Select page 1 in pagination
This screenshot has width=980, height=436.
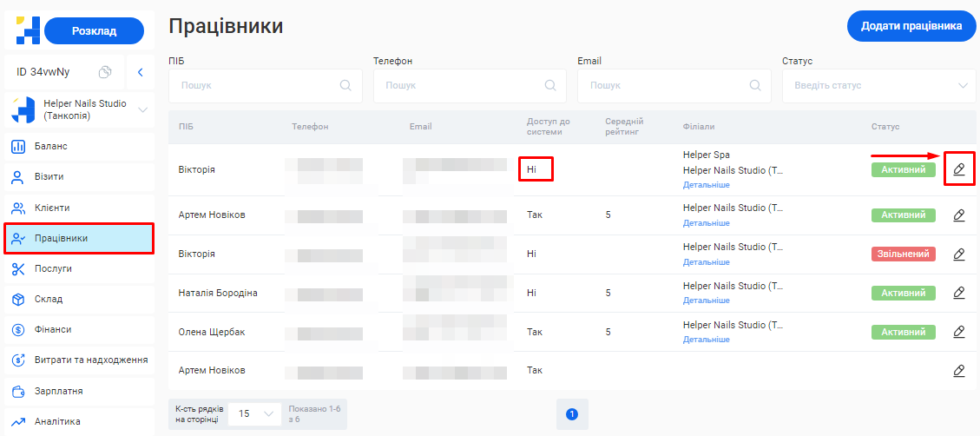click(572, 414)
